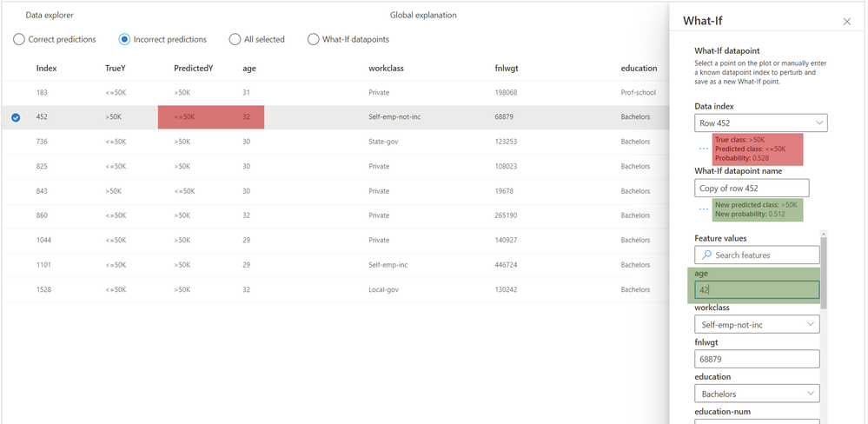The image size is (868, 424).
Task: Select the All selected radio option
Action: click(235, 39)
